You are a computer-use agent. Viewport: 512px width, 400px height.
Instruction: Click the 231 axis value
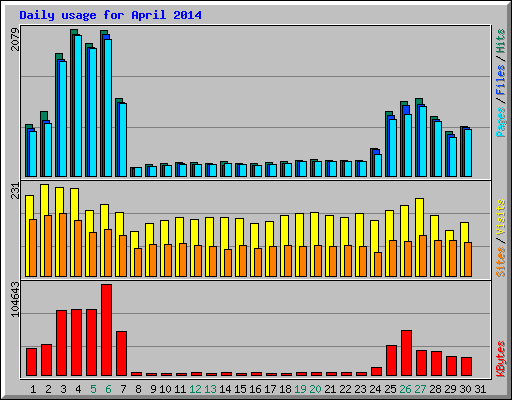(15, 191)
